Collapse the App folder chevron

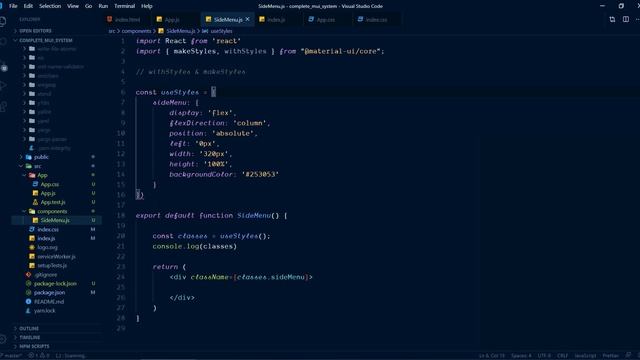pos(24,175)
